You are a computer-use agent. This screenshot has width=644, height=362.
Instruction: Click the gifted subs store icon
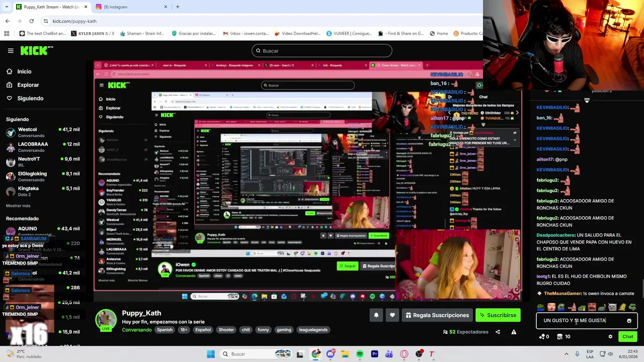point(564,336)
